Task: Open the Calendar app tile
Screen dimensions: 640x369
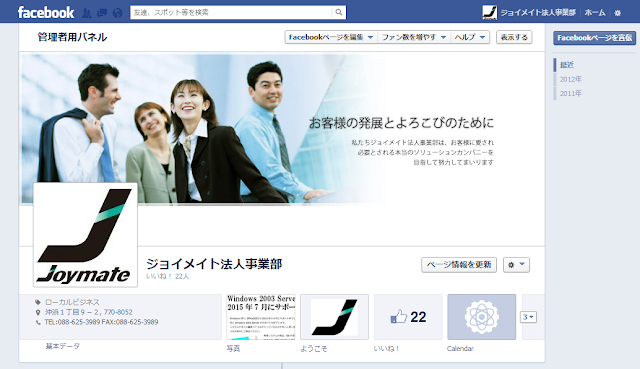Action: [x=482, y=317]
